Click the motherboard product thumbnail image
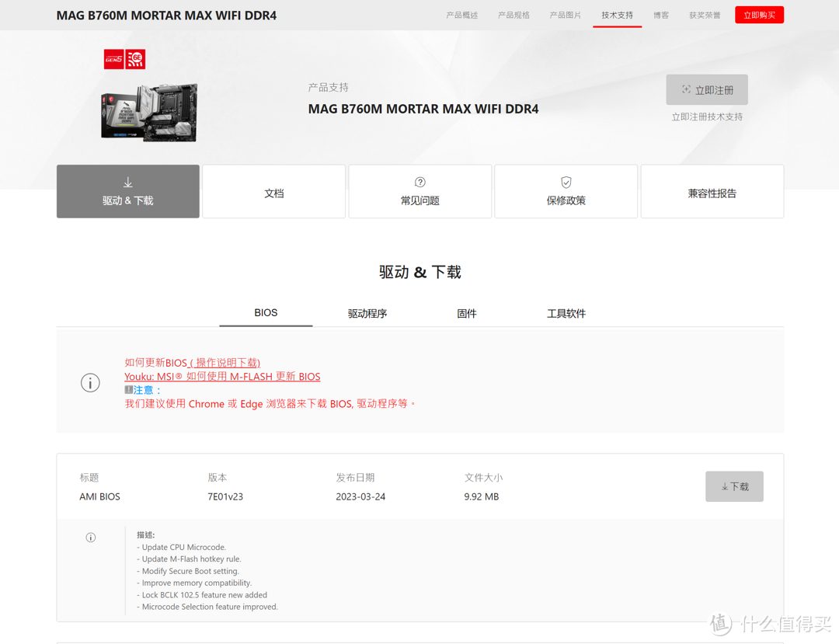The image size is (839, 644). [x=149, y=113]
